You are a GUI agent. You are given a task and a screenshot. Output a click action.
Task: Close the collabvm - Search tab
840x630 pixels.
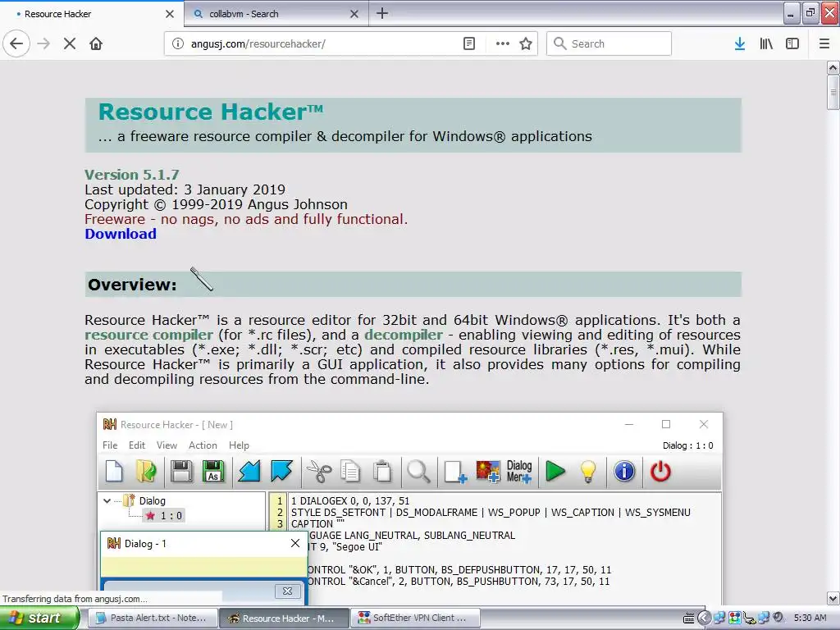coord(354,14)
